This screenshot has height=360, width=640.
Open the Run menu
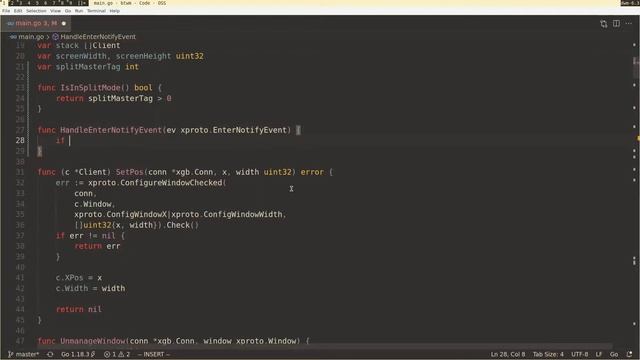click(79, 11)
